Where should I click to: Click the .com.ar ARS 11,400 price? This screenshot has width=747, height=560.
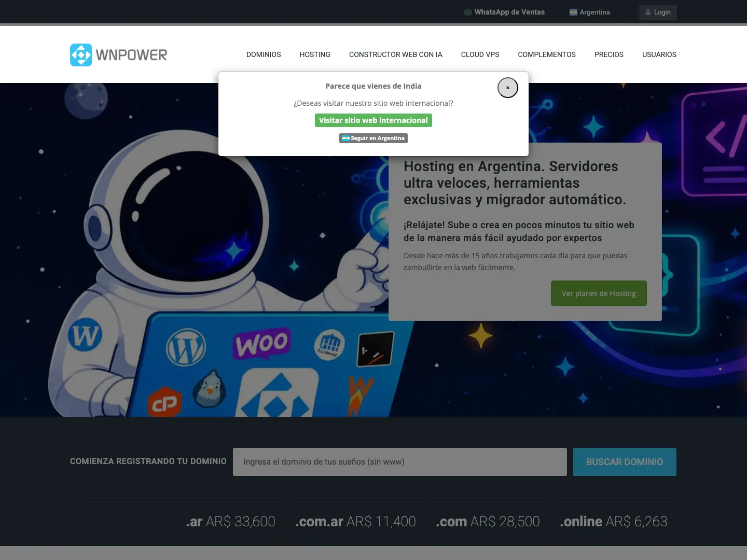(x=355, y=522)
